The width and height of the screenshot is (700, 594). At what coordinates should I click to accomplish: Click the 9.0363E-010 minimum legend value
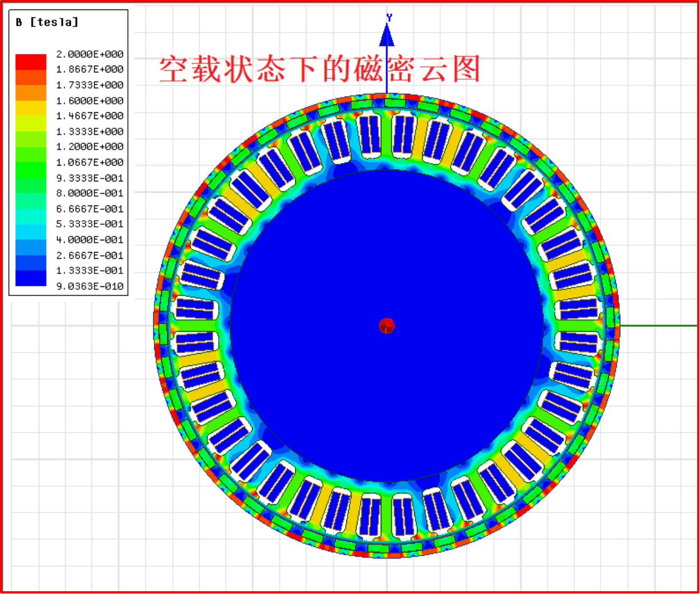point(90,286)
